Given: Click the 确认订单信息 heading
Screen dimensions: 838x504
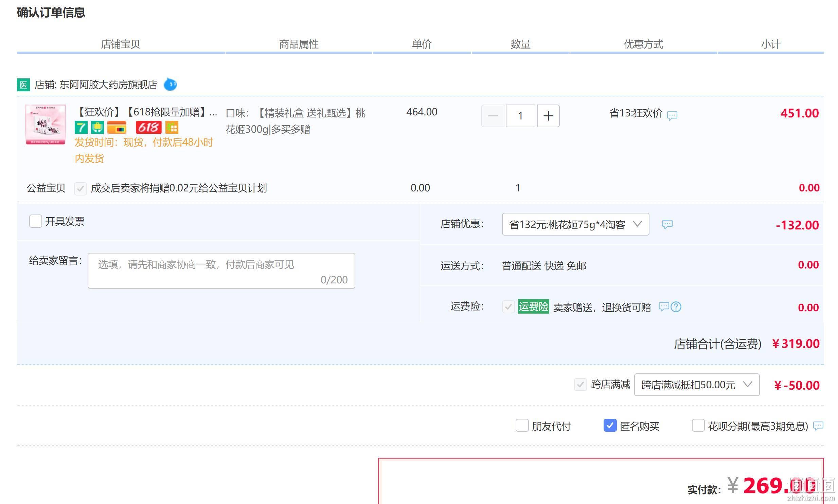Looking at the screenshot, I should 51,13.
